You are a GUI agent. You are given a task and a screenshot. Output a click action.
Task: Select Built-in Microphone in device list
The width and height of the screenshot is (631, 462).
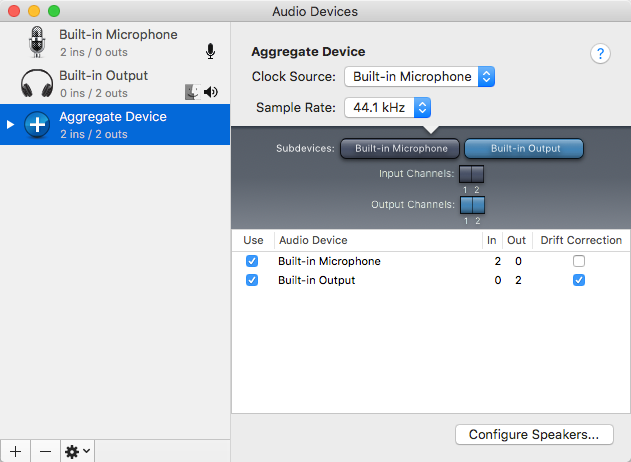(x=115, y=42)
